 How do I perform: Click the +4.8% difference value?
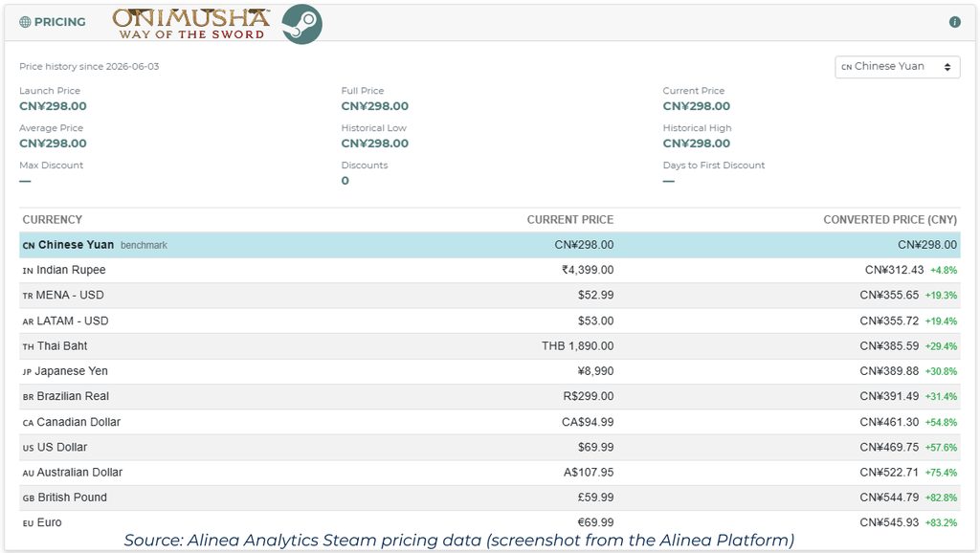pyautogui.click(x=944, y=271)
